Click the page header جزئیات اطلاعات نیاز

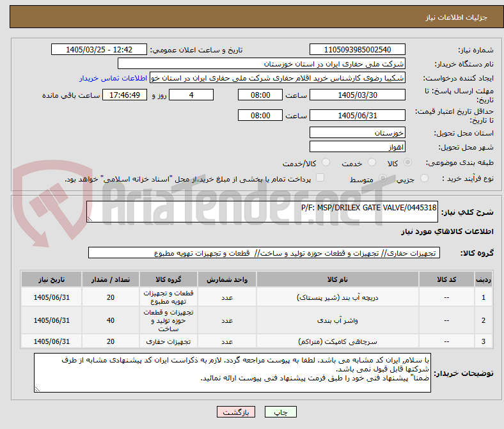[x=457, y=17]
